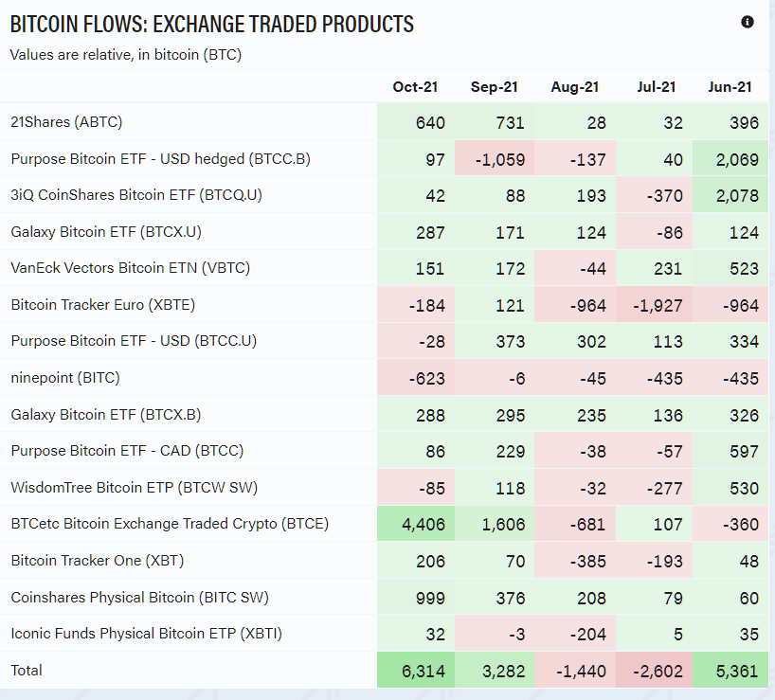
Task: Click the Bitcoin Flows: Exchange Traded Products title
Action: [x=212, y=25]
